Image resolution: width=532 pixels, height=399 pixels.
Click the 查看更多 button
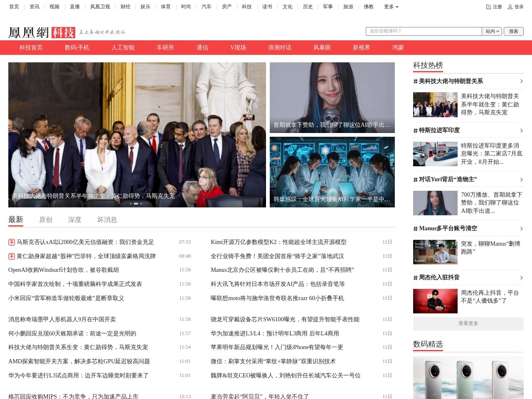(468, 323)
